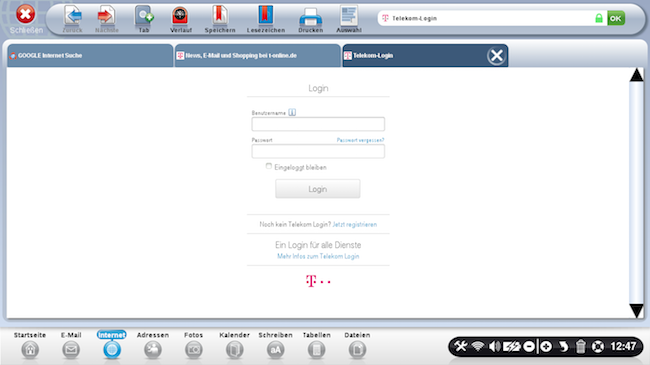Switch to the t-online.de News tab
Screen dimensions: 650x365
coord(257,56)
